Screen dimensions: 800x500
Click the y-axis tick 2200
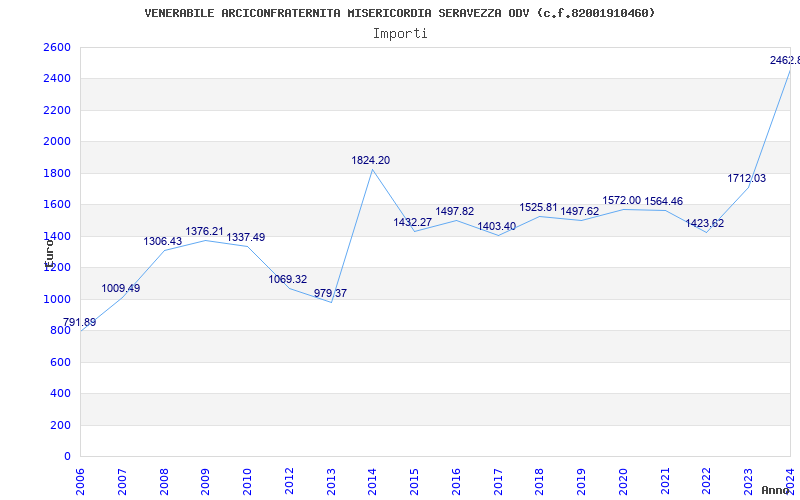tap(57, 110)
